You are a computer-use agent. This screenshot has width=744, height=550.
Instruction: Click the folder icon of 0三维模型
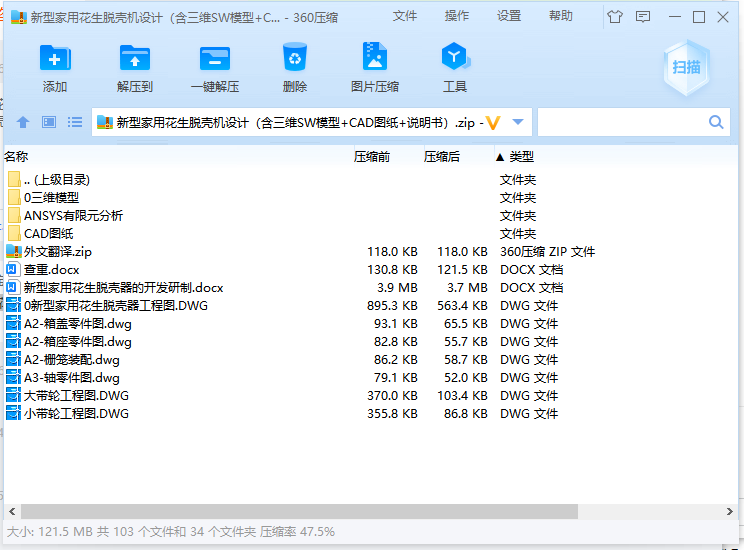click(x=14, y=197)
